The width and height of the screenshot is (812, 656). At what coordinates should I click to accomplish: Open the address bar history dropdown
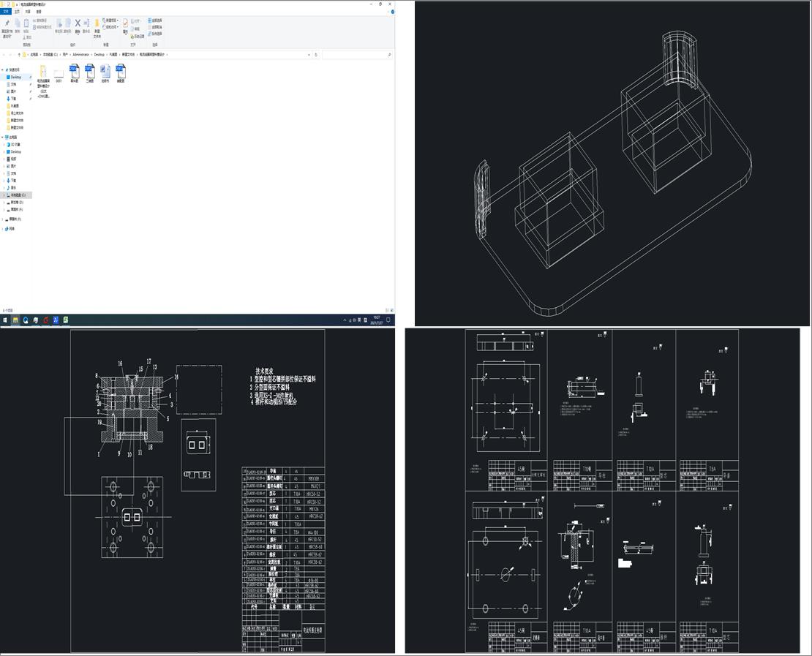click(309, 55)
